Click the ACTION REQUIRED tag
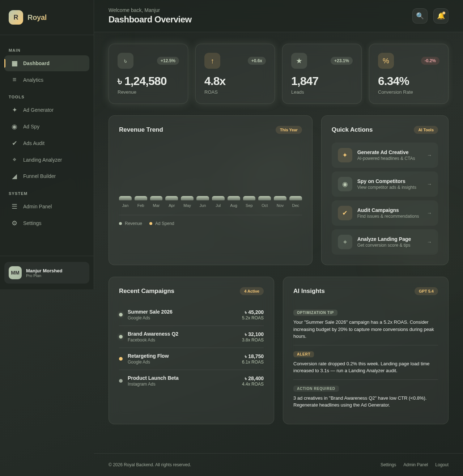The height and width of the screenshot is (476, 463). point(316,388)
